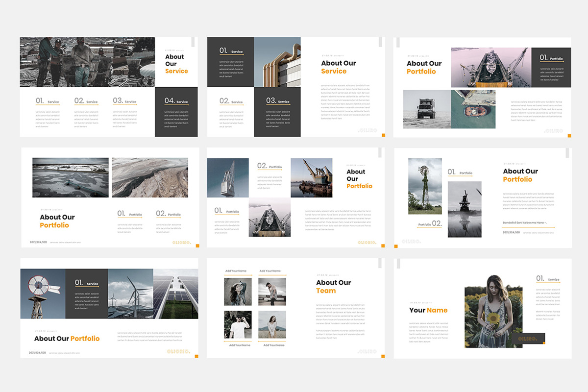The width and height of the screenshot is (588, 392).
Task: Click 'About Our Portfolio' heading left of pink ship photo
Action: (424, 67)
